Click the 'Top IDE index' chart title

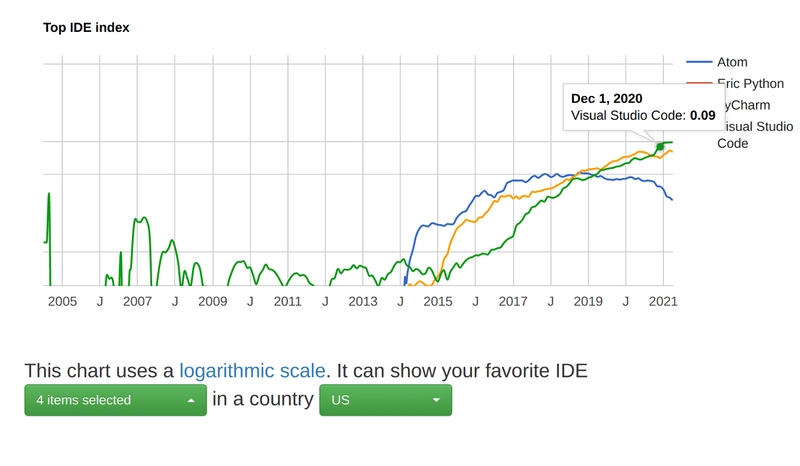86,28
